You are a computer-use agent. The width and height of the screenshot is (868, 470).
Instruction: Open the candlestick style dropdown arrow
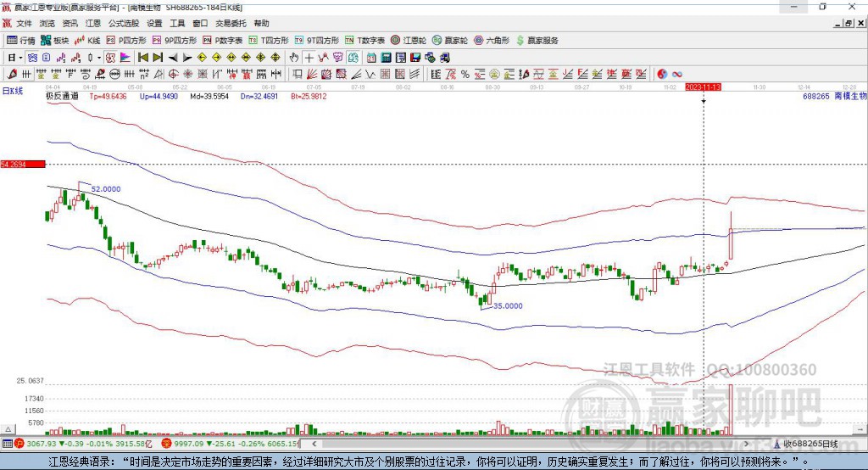click(x=99, y=58)
